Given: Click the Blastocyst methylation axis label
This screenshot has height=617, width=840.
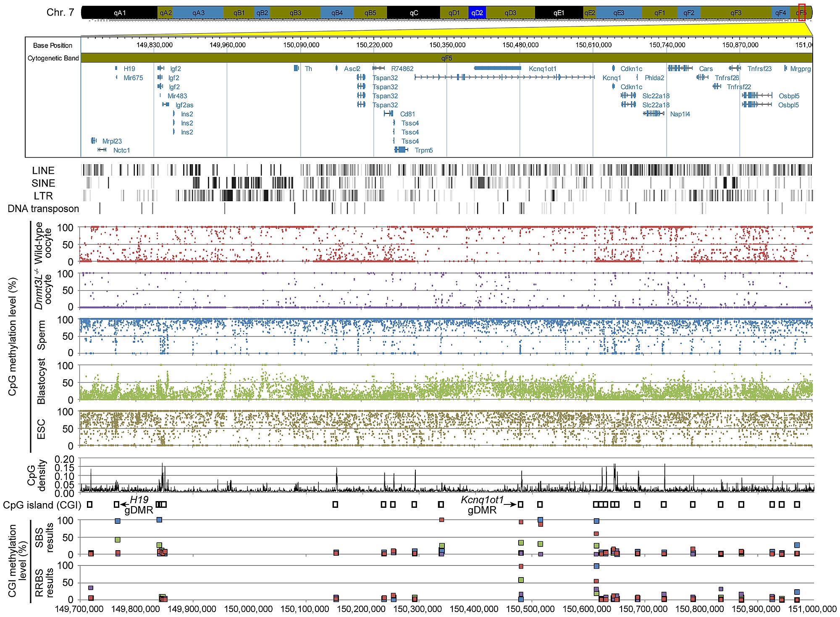Looking at the screenshot, I should (x=41, y=381).
